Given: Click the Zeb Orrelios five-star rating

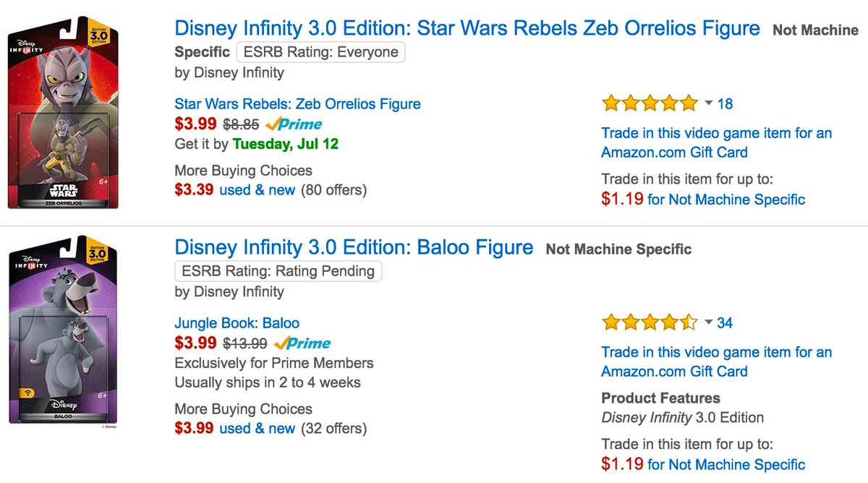Looking at the screenshot, I should point(649,103).
